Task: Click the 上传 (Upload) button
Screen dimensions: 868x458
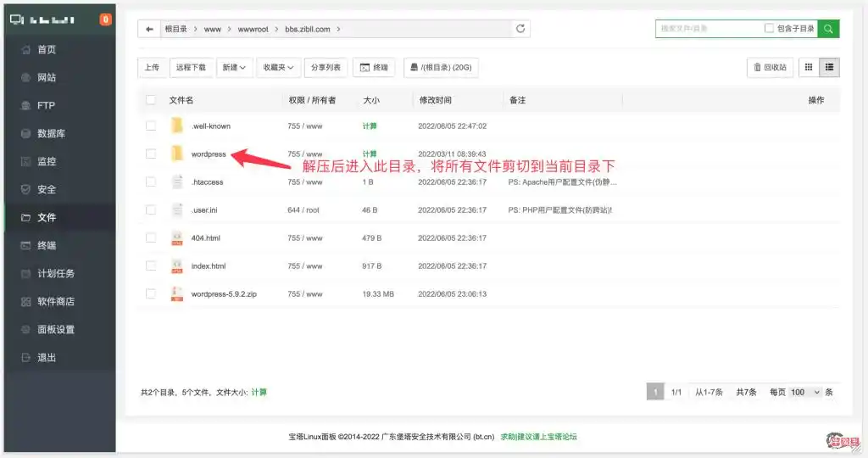Action: click(151, 67)
